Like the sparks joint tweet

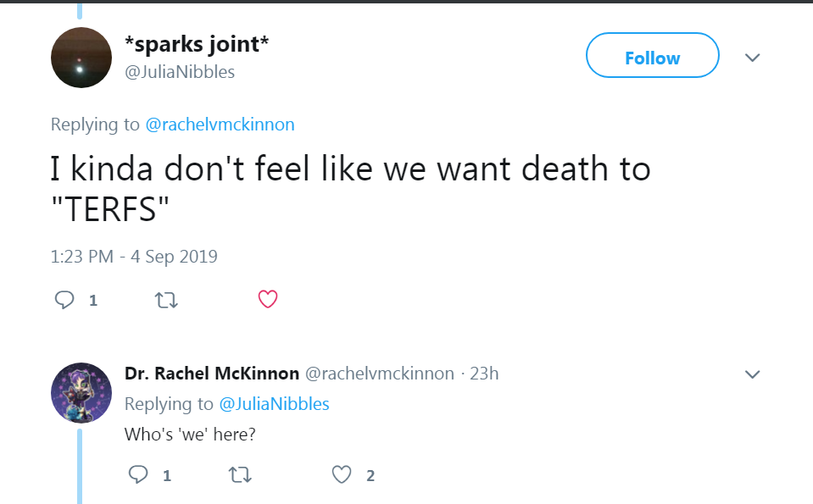(x=268, y=299)
